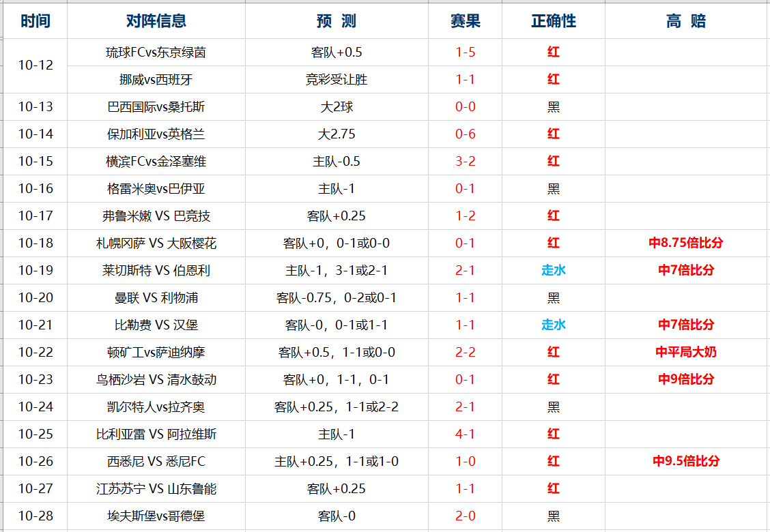Screen dimensions: 770x532
Task: Select the 赛果 column header
Action: (465, 20)
